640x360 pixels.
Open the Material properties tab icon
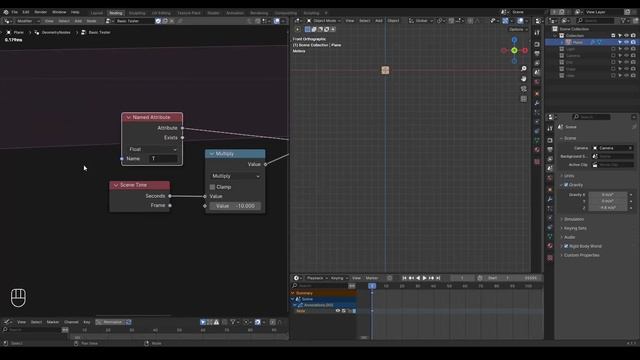550,246
